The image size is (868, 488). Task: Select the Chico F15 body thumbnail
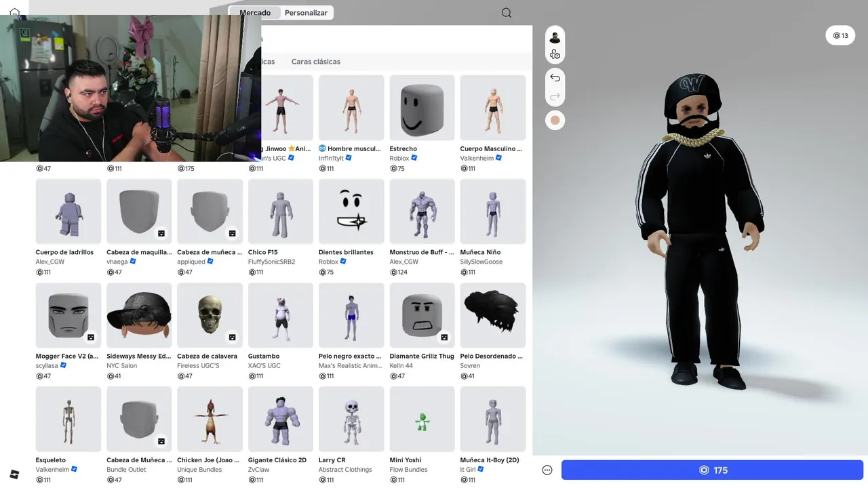[x=281, y=211]
